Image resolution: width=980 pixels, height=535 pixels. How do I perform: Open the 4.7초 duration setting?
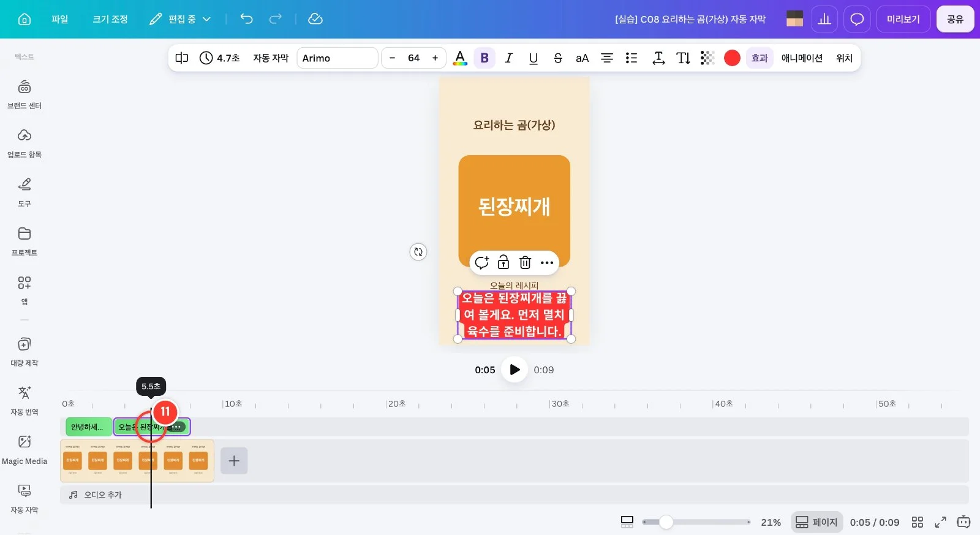click(x=219, y=58)
